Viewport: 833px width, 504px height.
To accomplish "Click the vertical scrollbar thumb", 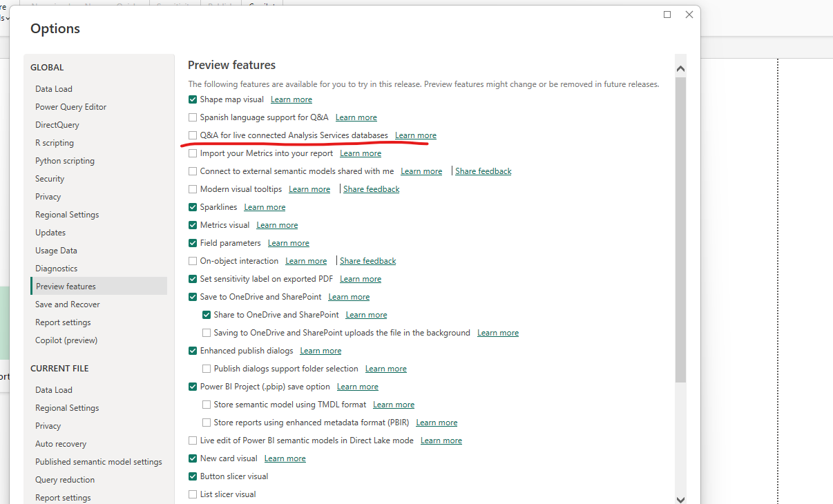I will coord(680,230).
